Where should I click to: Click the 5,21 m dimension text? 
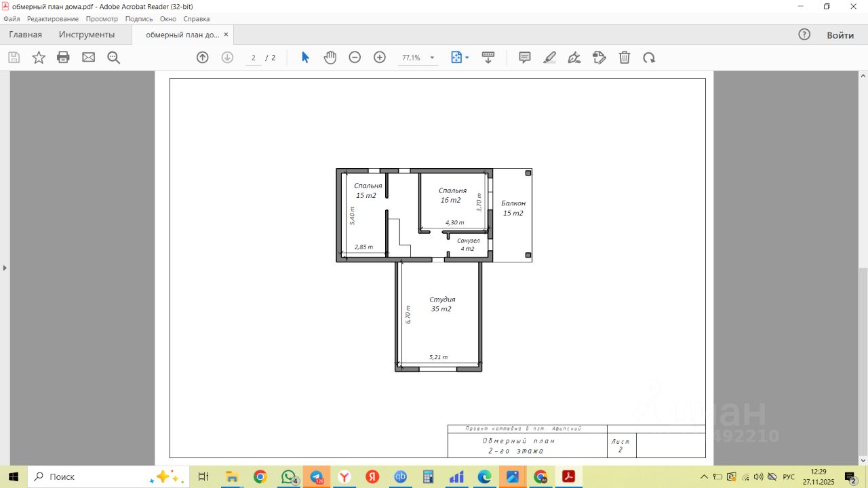coord(438,357)
